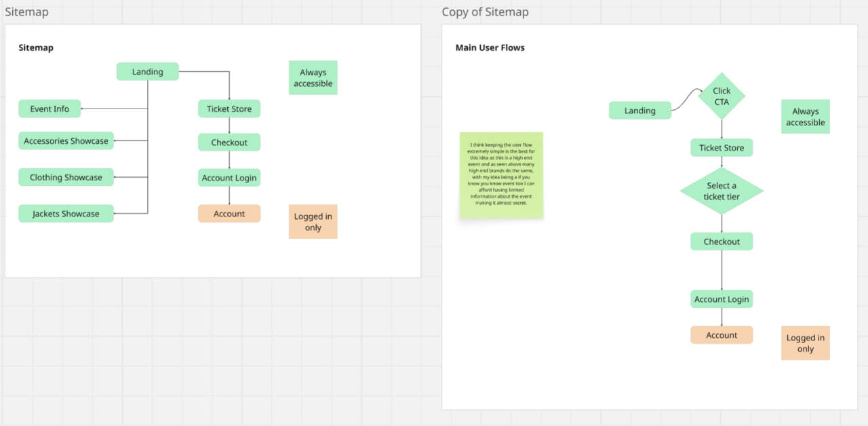Screen dimensions: 868x426
Task: Click the "Main User Flows" heading text
Action: (x=490, y=47)
